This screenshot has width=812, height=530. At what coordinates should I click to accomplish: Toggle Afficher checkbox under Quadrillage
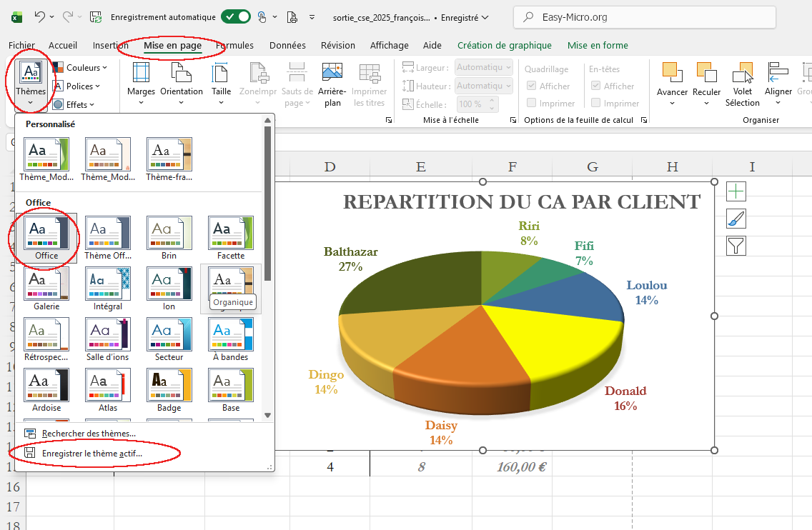[x=531, y=86]
